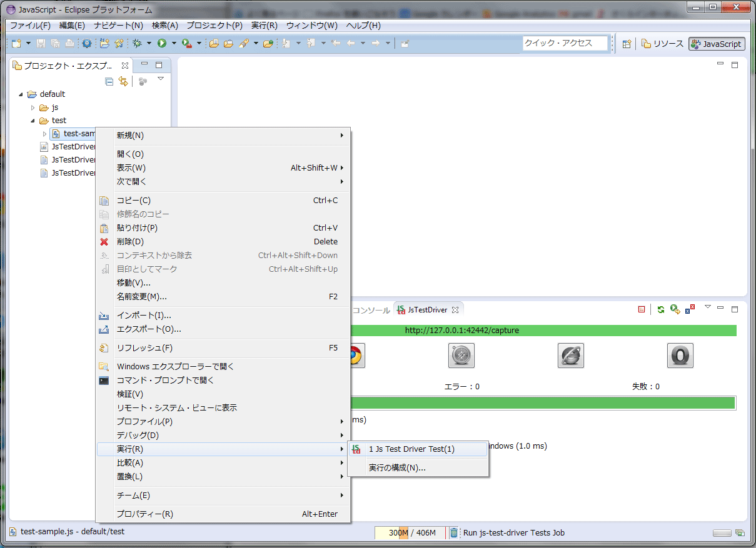Choose 実行の構成(N)... in submenu

(418, 468)
